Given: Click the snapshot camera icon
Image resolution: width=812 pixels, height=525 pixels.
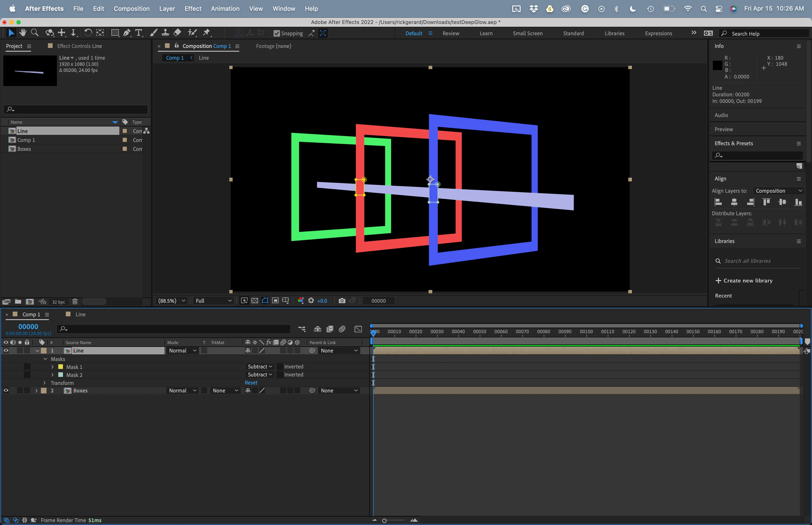Looking at the screenshot, I should click(x=342, y=301).
